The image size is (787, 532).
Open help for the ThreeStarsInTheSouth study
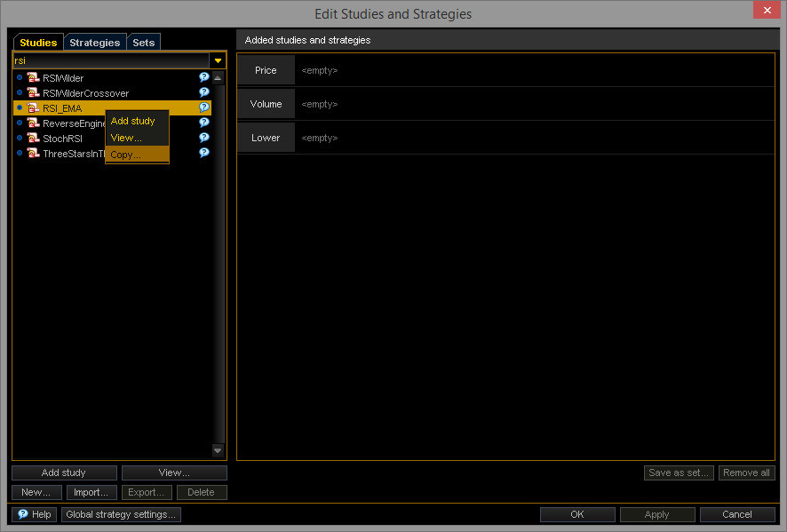pyautogui.click(x=203, y=153)
